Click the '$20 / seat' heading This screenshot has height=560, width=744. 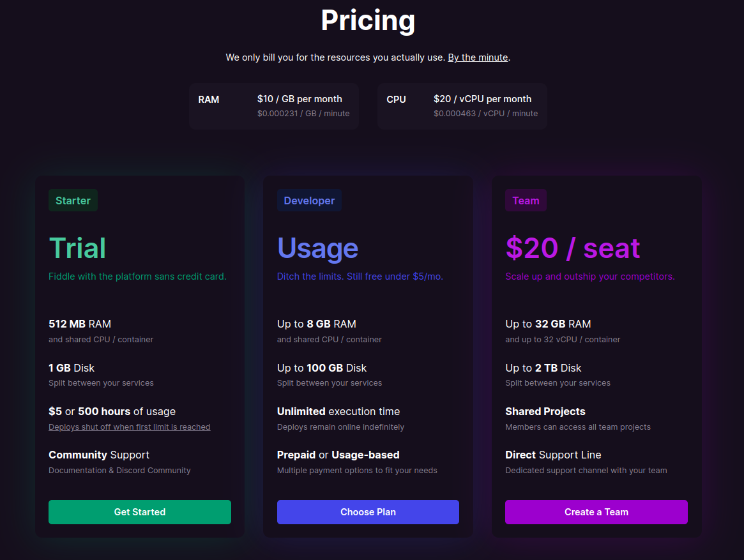coord(572,248)
